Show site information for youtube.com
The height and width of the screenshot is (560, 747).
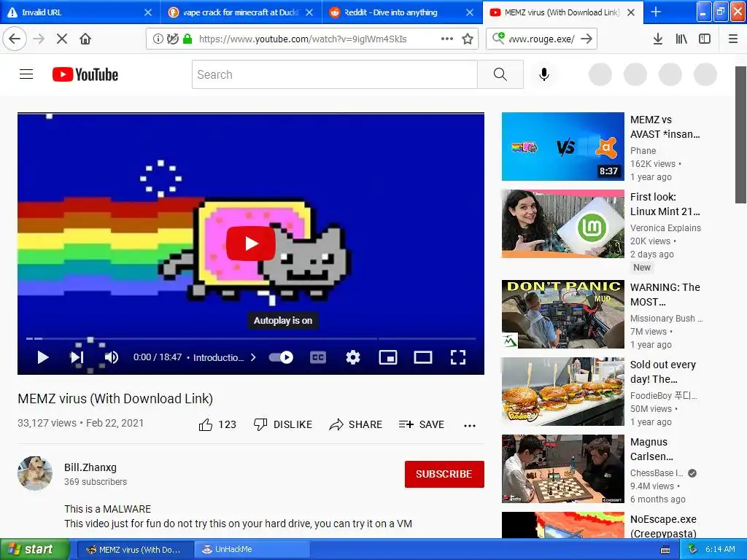pyautogui.click(x=158, y=39)
